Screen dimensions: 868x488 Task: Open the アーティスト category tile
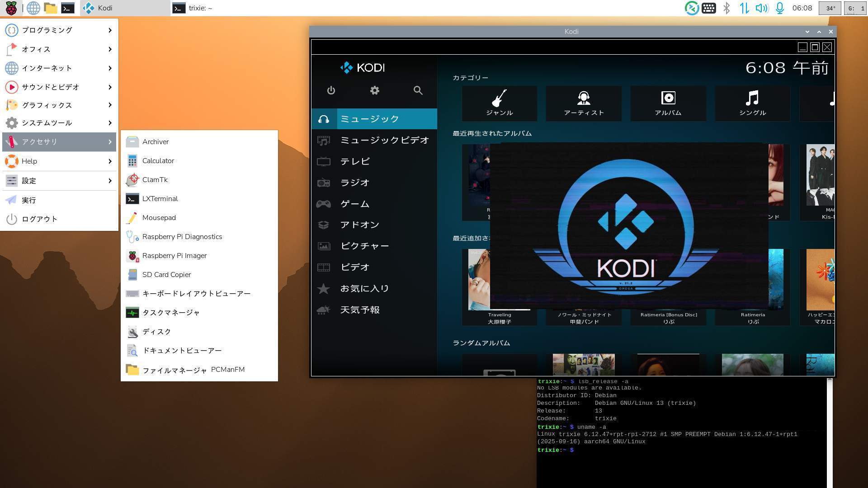[x=584, y=103]
